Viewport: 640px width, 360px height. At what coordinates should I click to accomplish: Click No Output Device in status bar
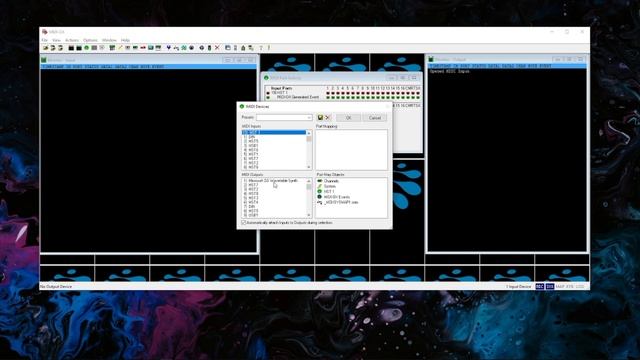[56, 287]
